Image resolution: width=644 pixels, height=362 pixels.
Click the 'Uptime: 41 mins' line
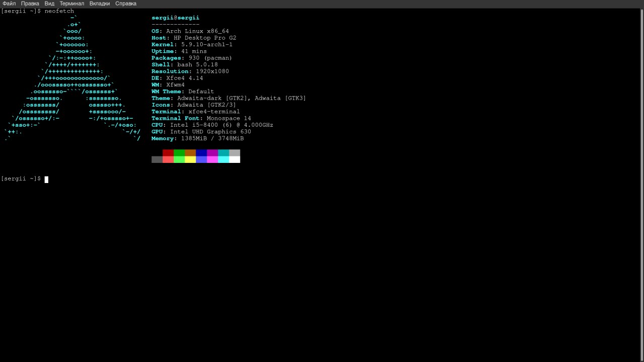coord(179,51)
